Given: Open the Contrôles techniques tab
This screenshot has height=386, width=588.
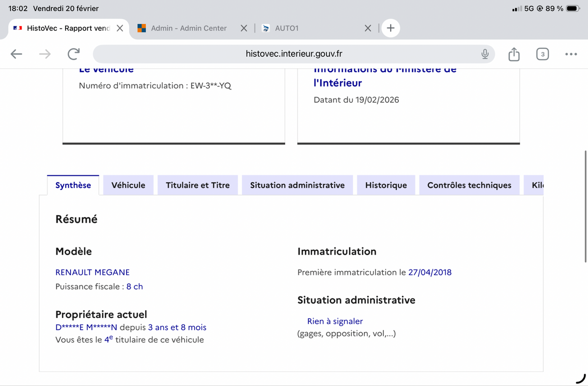Looking at the screenshot, I should click(469, 185).
